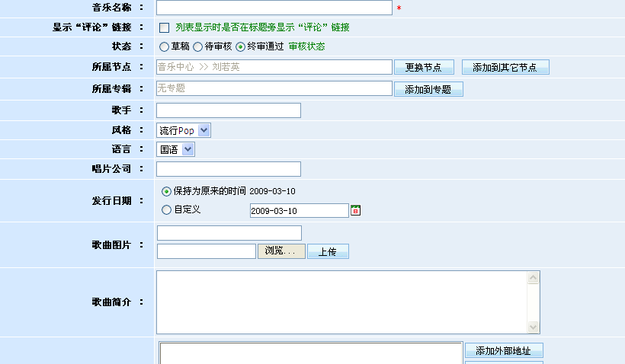Click the 歌曲简介 scrollbar down arrow
The image size is (625, 364).
534,327
